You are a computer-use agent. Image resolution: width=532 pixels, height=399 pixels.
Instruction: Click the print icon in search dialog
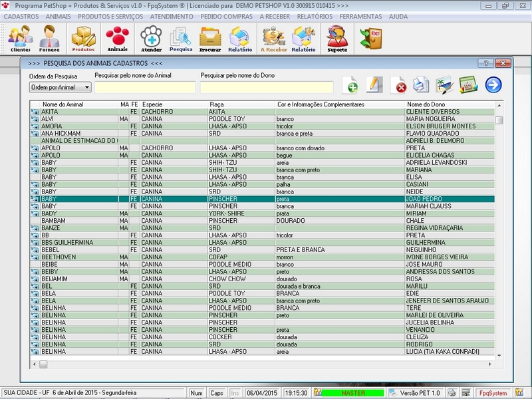tap(420, 85)
